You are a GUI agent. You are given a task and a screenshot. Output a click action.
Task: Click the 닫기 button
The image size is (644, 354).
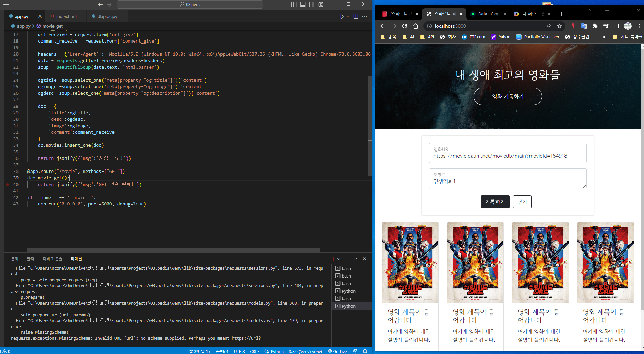[522, 202]
